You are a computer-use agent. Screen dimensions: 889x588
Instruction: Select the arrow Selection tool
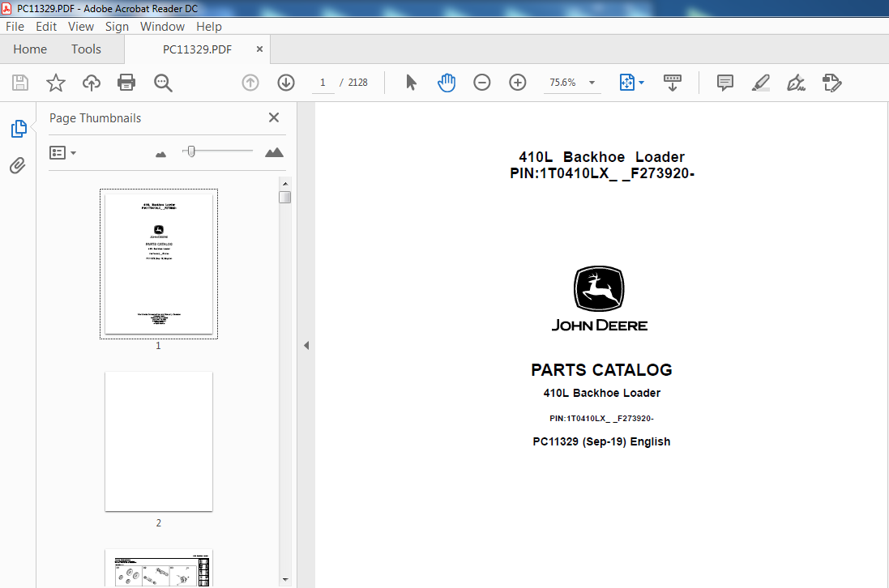click(x=411, y=83)
